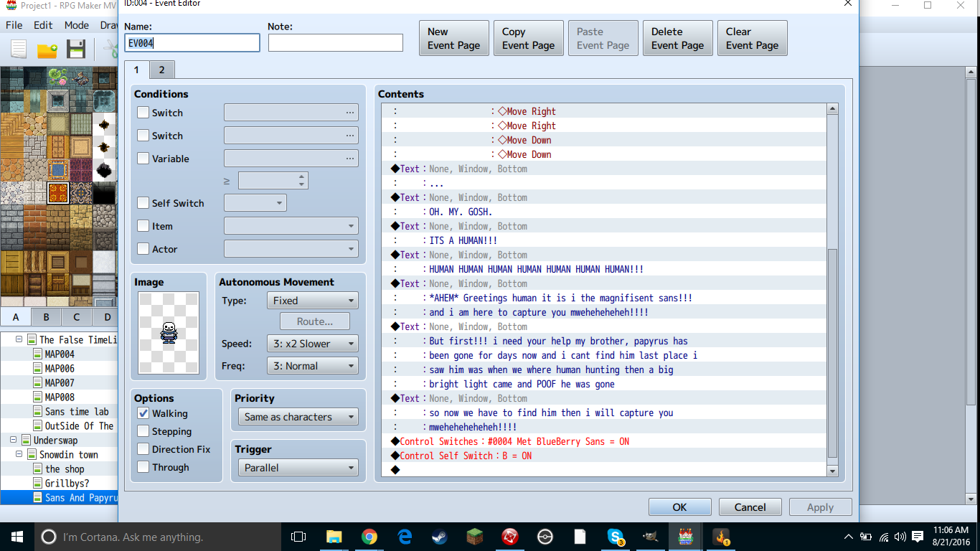Screen dimensions: 980x551
Task: Enable the first Switch condition checkbox
Action: coord(143,113)
